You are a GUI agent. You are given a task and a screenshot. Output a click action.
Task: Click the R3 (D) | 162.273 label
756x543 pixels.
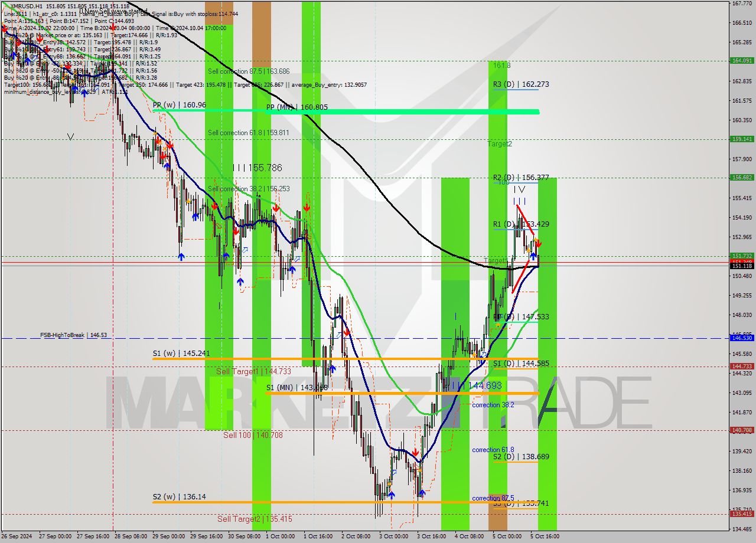(521, 84)
